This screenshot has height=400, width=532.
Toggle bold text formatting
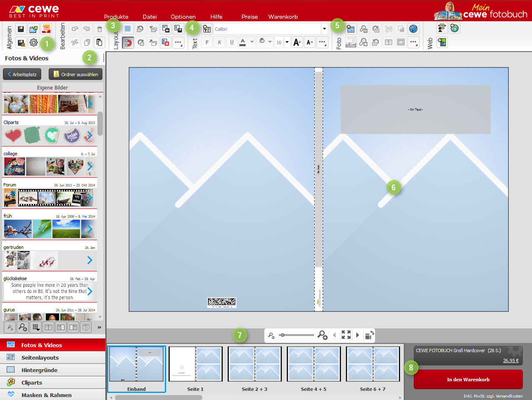tap(207, 42)
